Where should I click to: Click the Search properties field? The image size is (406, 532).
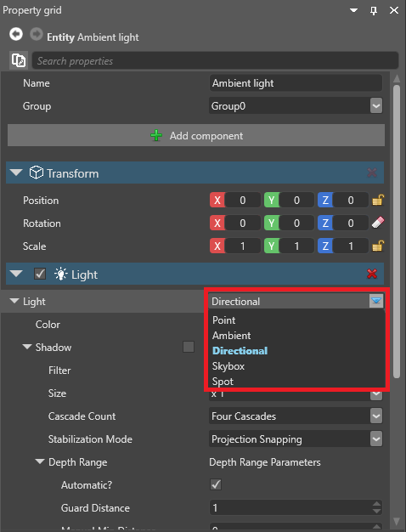coord(215,60)
